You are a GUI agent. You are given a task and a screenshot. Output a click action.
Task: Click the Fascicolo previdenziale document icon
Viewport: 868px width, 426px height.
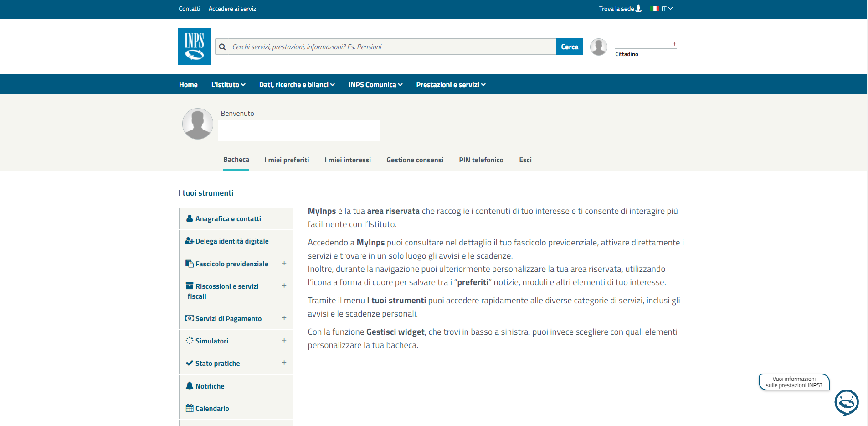point(190,264)
